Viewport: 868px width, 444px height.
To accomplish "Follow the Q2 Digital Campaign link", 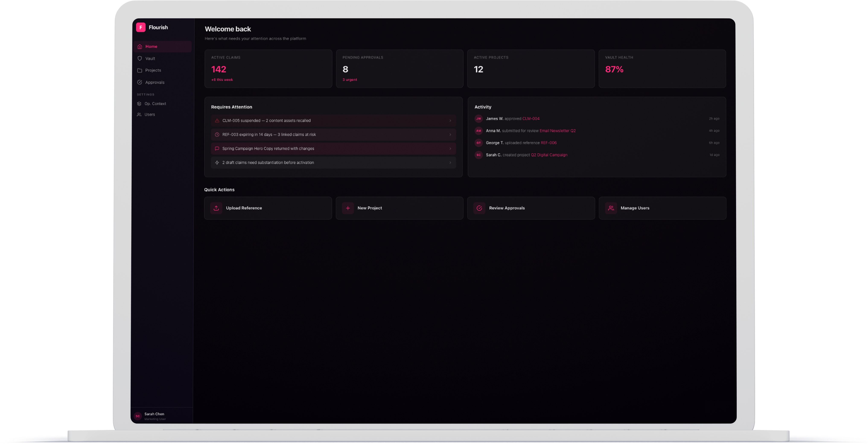I will point(549,155).
